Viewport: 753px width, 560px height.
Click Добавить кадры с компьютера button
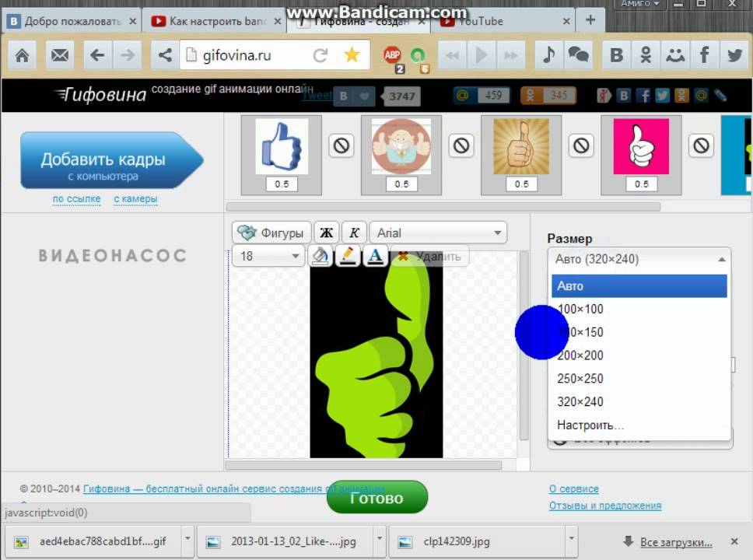click(111, 160)
